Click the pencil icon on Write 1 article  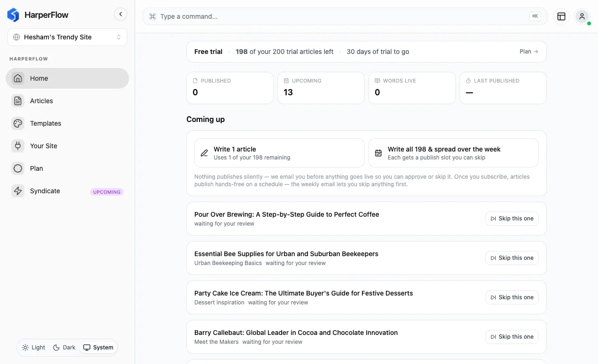(204, 153)
